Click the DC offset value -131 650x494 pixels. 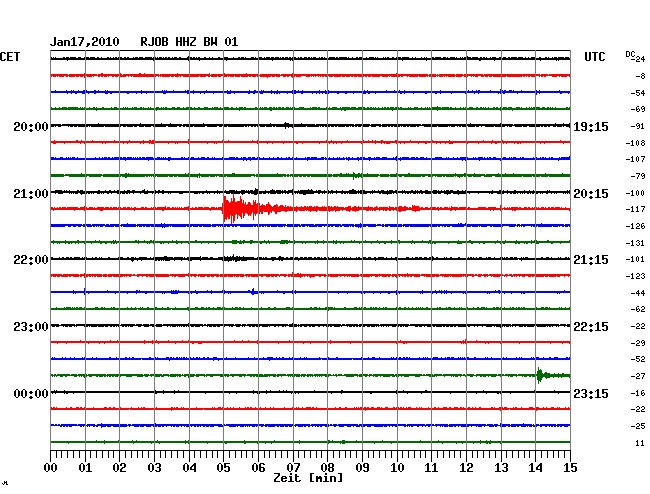635,243
